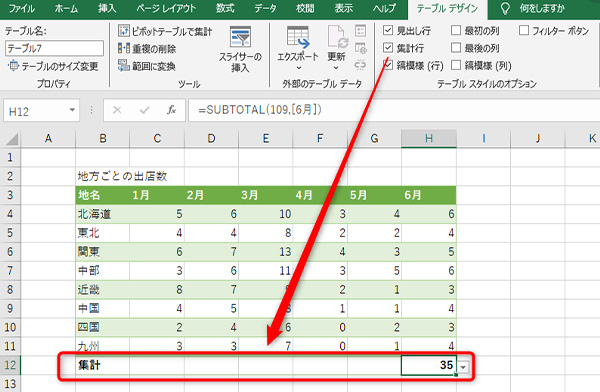Open the total cell H12 dropdown
Screen dimensions: 600x392
tap(463, 367)
